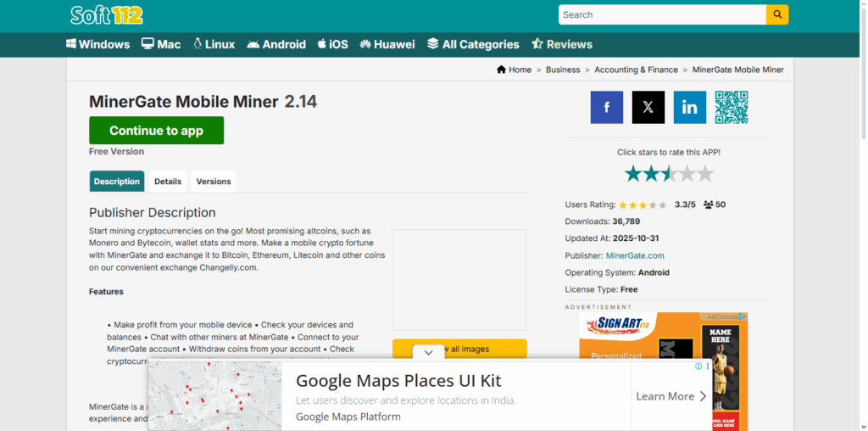Screen dimensions: 868x431
Task: Open the Windows category
Action: (98, 44)
